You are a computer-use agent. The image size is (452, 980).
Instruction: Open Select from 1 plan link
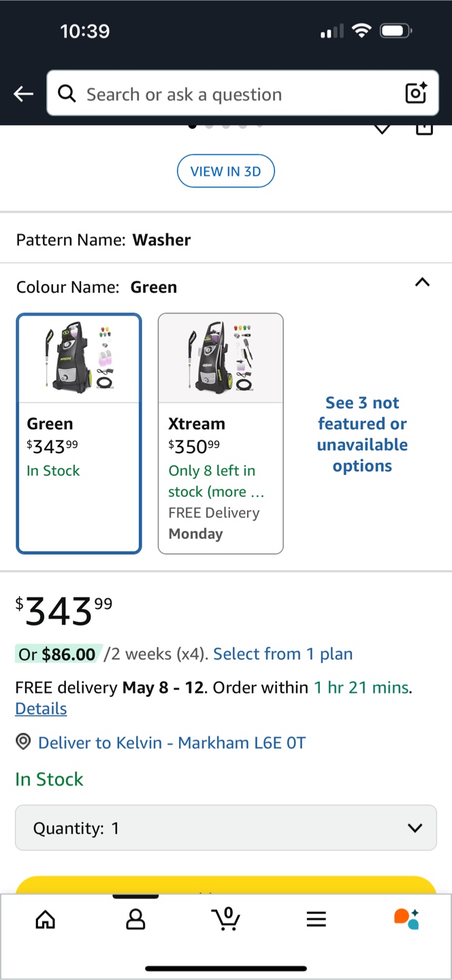pos(283,654)
